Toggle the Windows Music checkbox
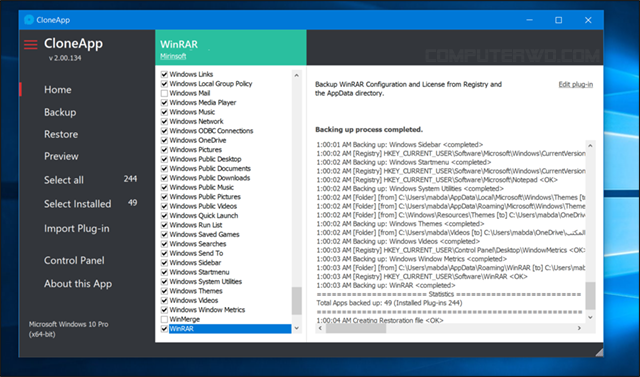The image size is (640, 377). (164, 112)
